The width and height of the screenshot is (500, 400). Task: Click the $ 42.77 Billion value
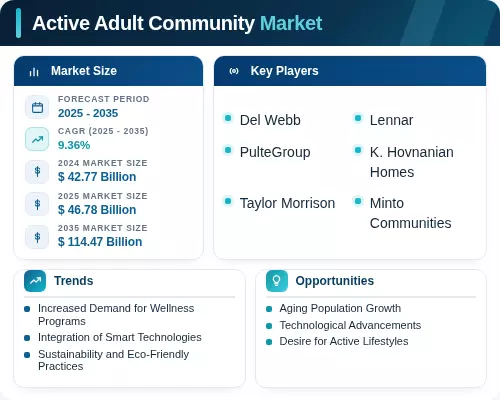[97, 177]
